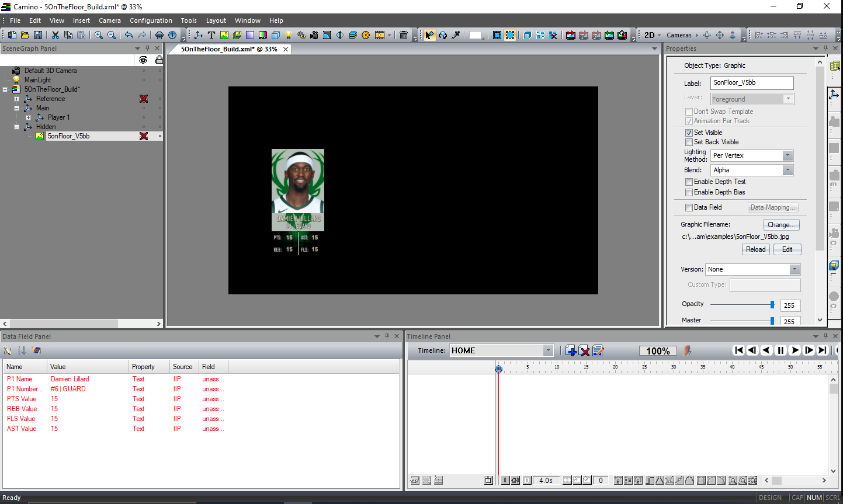
Task: Collapse the Main node in SceneGraph
Action: pos(17,108)
